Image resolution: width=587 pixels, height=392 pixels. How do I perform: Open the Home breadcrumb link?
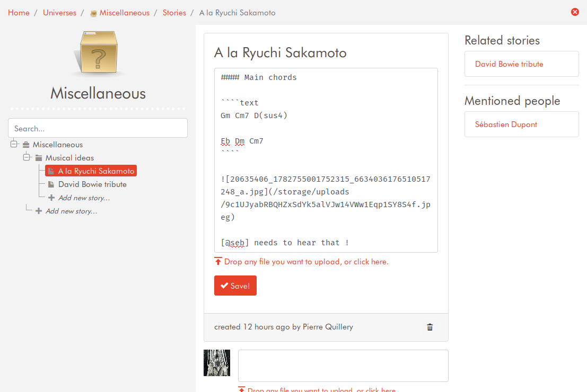click(19, 13)
